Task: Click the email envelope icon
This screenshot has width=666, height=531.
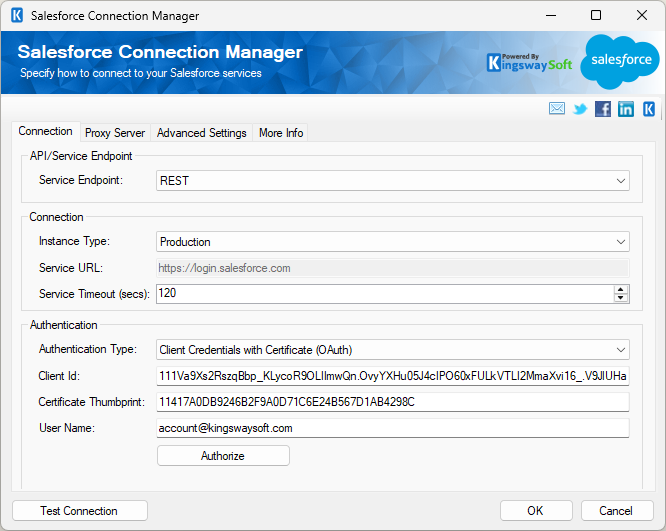Action: point(556,109)
